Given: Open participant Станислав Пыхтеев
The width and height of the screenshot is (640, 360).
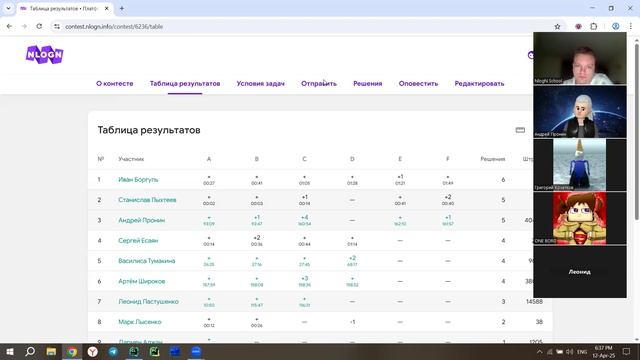Looking at the screenshot, I should pos(147,200).
